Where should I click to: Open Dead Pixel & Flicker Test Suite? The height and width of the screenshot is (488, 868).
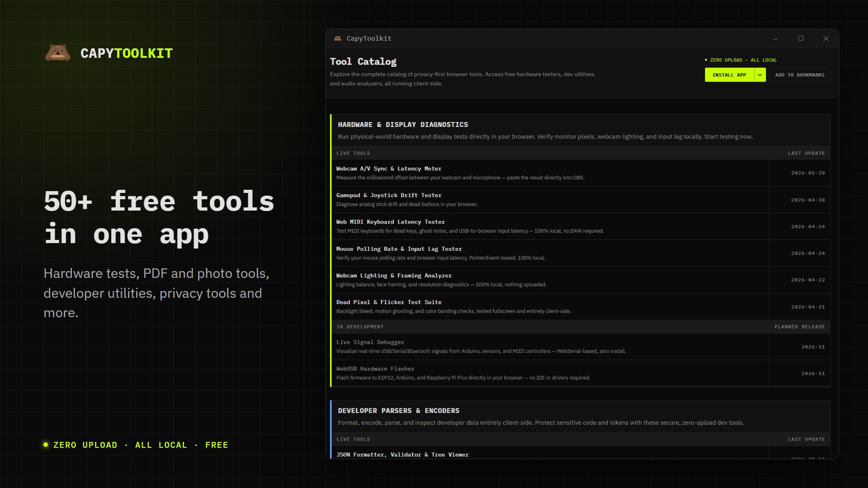[x=550, y=307]
